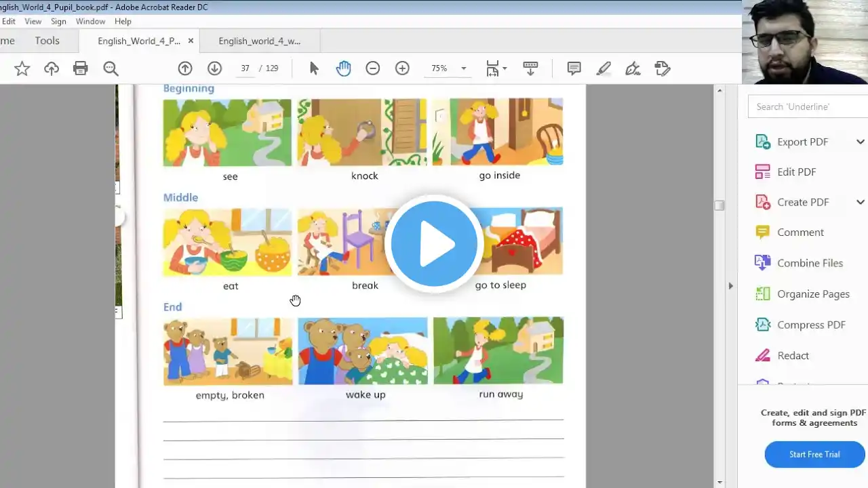The image size is (868, 488).
Task: Go to next page arrow
Action: [214, 68]
